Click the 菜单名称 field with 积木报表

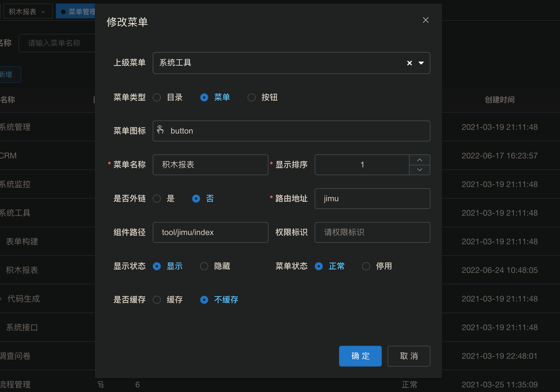tap(210, 165)
